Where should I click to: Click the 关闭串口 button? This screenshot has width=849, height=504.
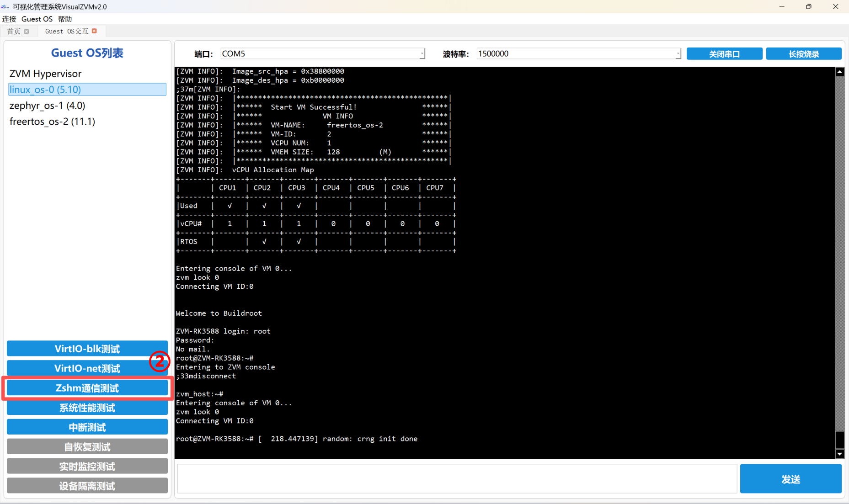pyautogui.click(x=724, y=54)
